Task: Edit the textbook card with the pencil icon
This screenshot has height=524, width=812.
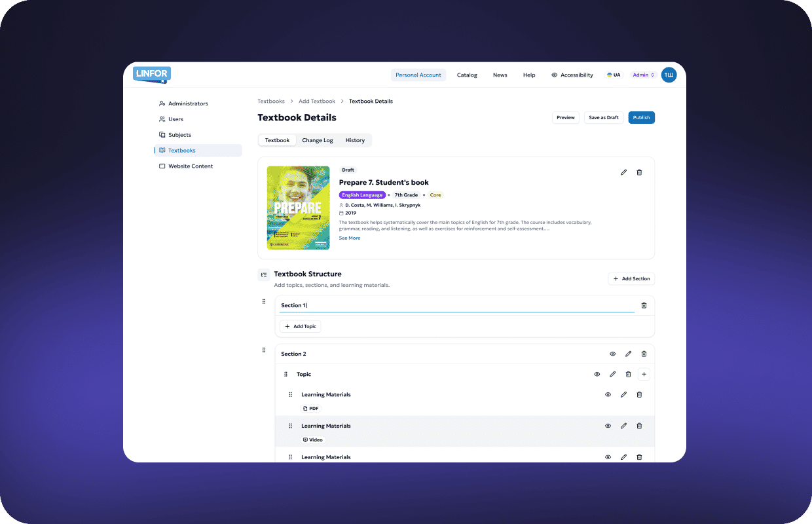Action: pos(623,172)
